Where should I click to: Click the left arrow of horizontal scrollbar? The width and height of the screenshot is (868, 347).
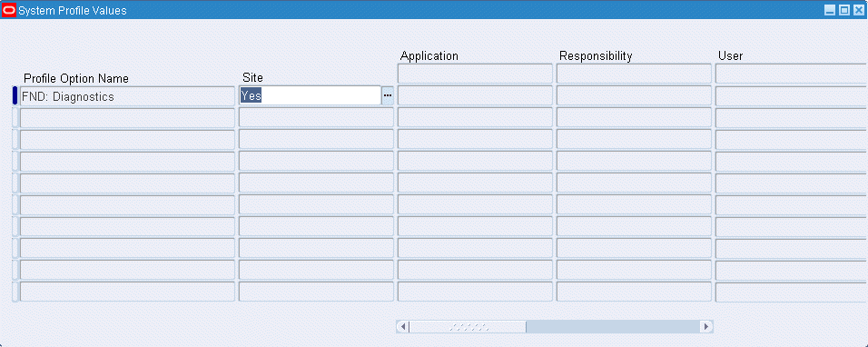click(x=403, y=326)
